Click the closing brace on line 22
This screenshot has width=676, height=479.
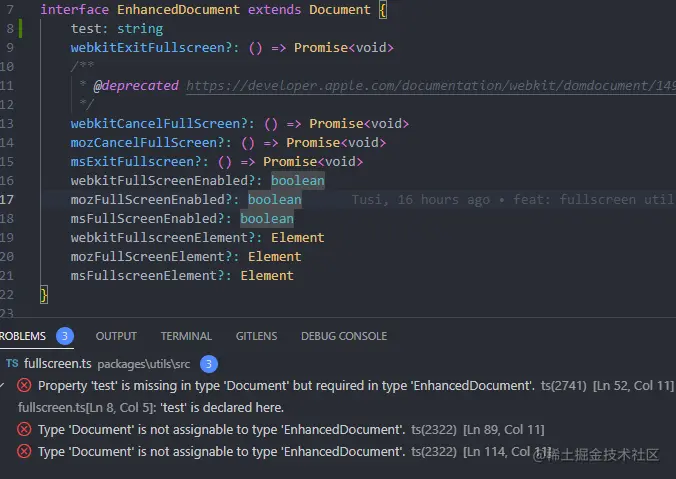[44, 295]
